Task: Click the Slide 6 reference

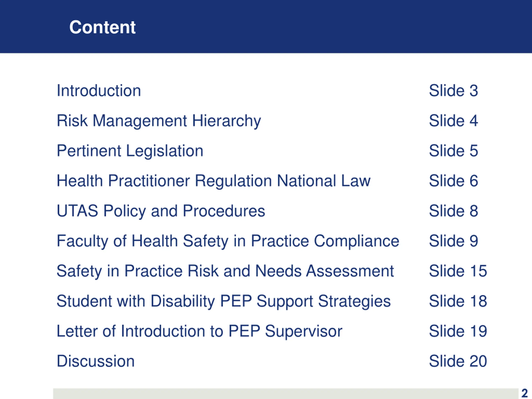Action: 453,181
